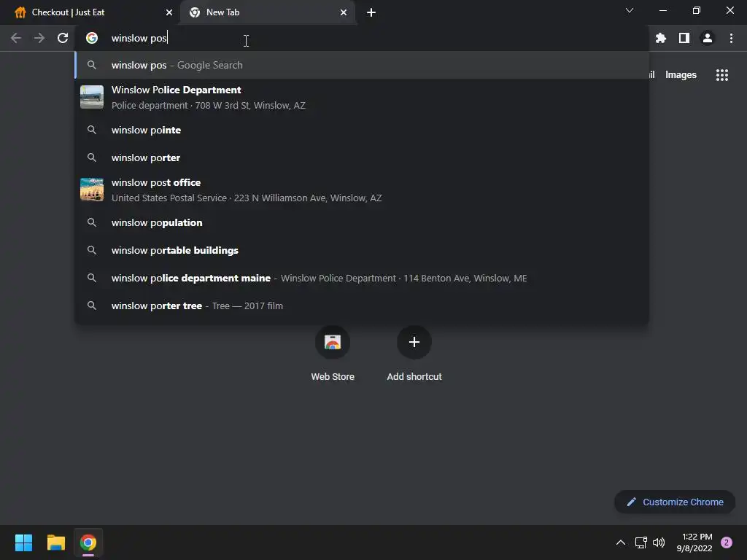Viewport: 747px width, 560px height.
Task: Close the New Tab tab
Action: [344, 12]
